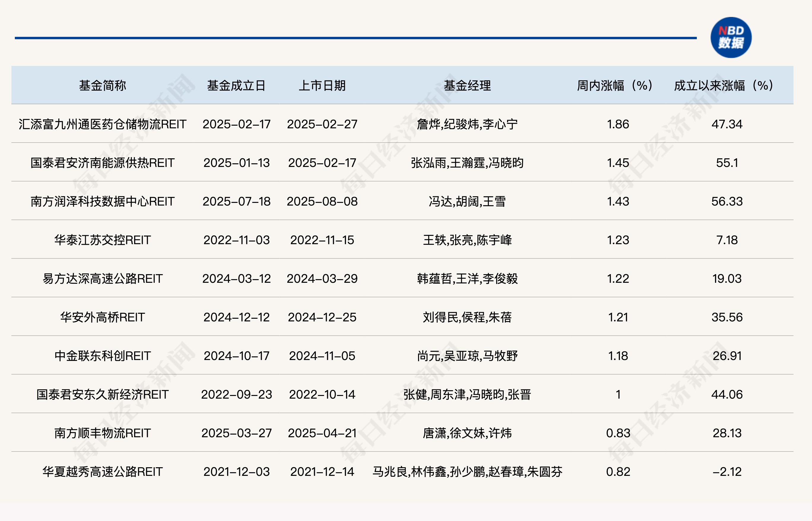Click 南方润泽科技数据中心REIT fund name
Screen dimensions: 812x521
pyautogui.click(x=102, y=201)
